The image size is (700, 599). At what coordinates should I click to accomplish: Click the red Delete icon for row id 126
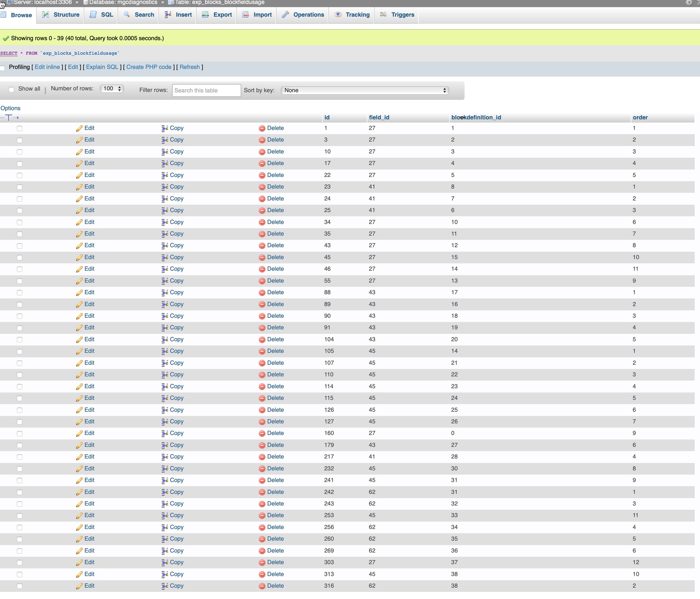(262, 410)
